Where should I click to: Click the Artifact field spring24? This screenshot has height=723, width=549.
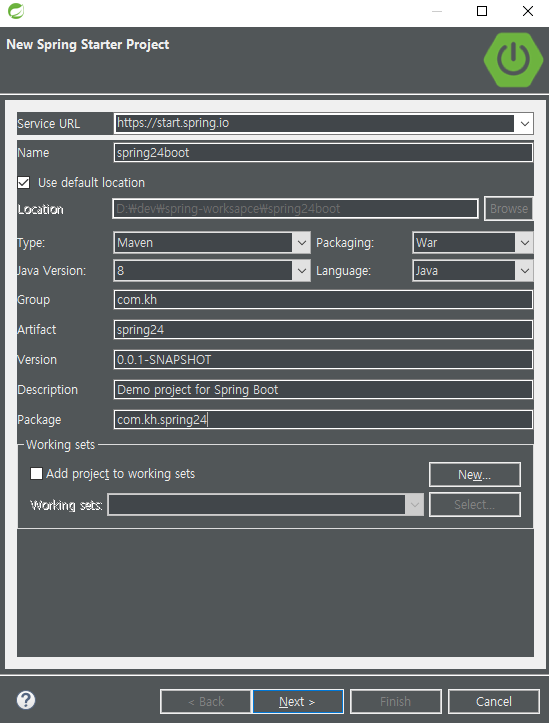[323, 330]
